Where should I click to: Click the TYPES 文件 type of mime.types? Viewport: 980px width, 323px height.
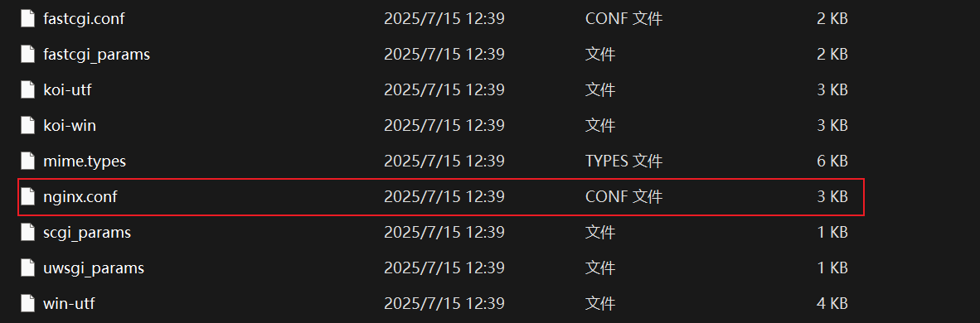coord(623,161)
